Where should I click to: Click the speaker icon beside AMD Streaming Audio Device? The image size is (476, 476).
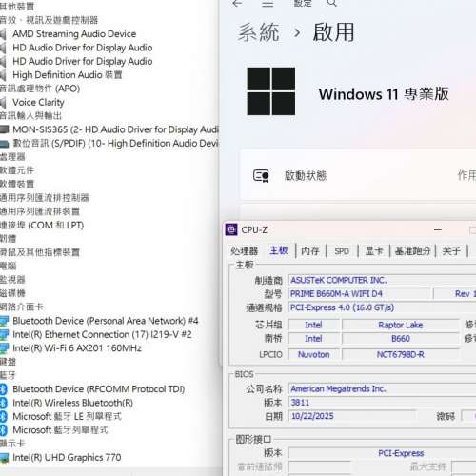click(x=3, y=34)
